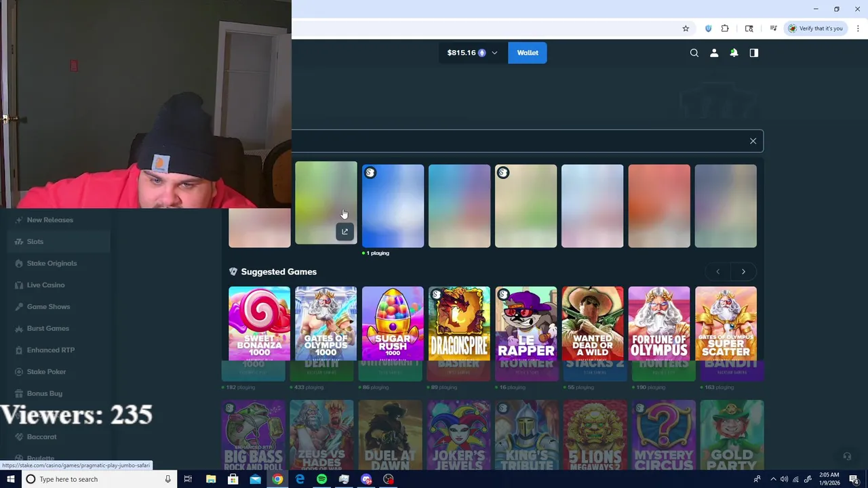868x488 pixels.
Task: Expand the $815.16 balance dropdown
Action: click(473, 53)
